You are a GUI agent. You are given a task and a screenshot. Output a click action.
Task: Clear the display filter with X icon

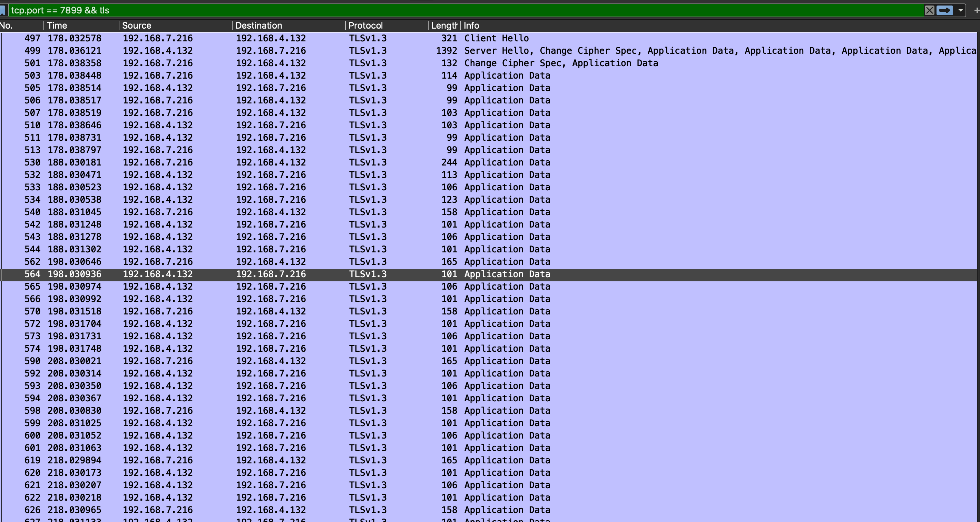pyautogui.click(x=929, y=10)
